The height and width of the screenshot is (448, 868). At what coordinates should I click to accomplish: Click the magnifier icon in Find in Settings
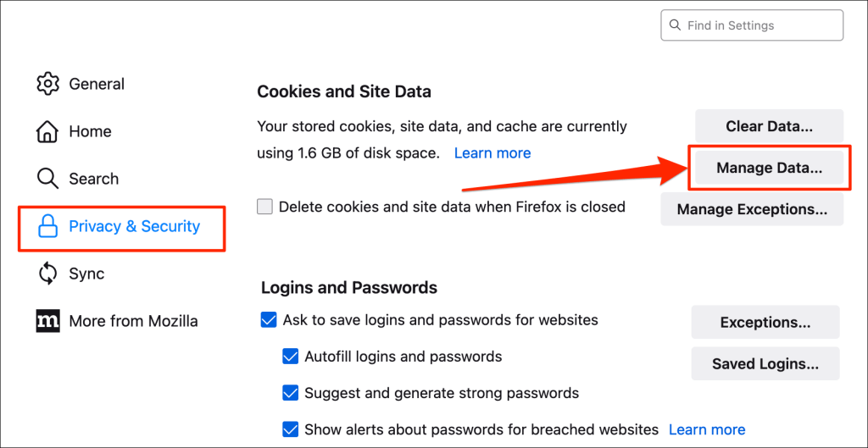(x=675, y=25)
